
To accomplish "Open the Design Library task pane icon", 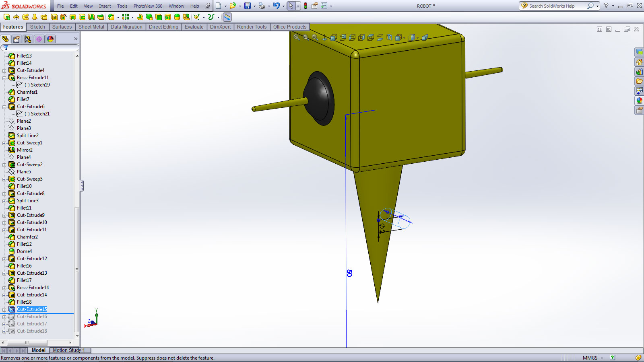I will pos(639,72).
